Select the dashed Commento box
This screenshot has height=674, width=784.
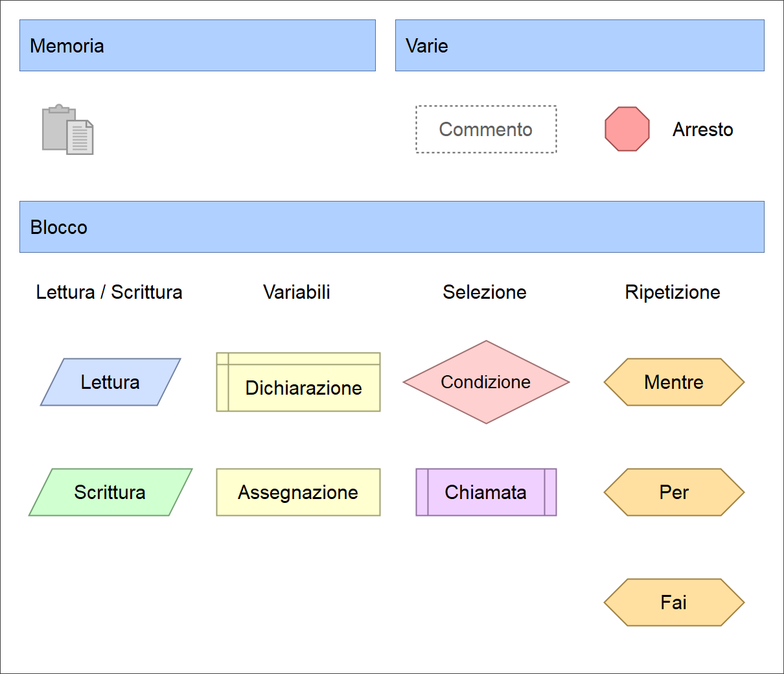(x=486, y=130)
